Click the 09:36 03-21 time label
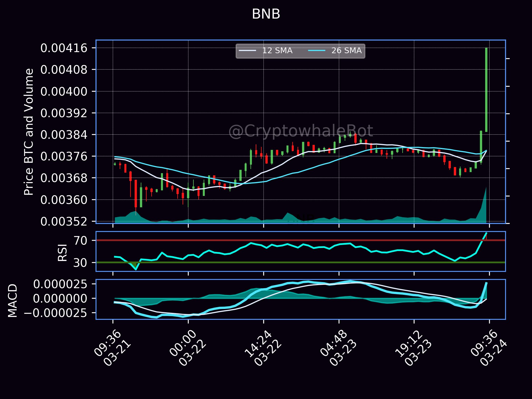 (112, 348)
